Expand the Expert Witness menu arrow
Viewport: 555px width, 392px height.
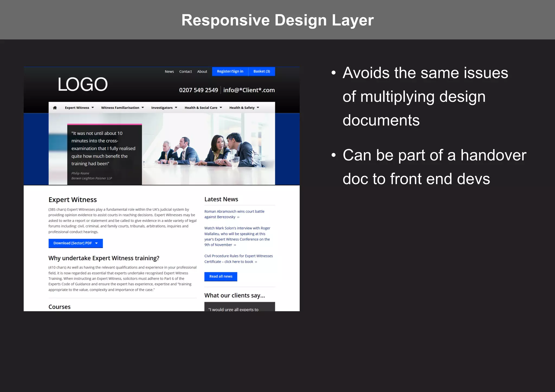coord(93,108)
